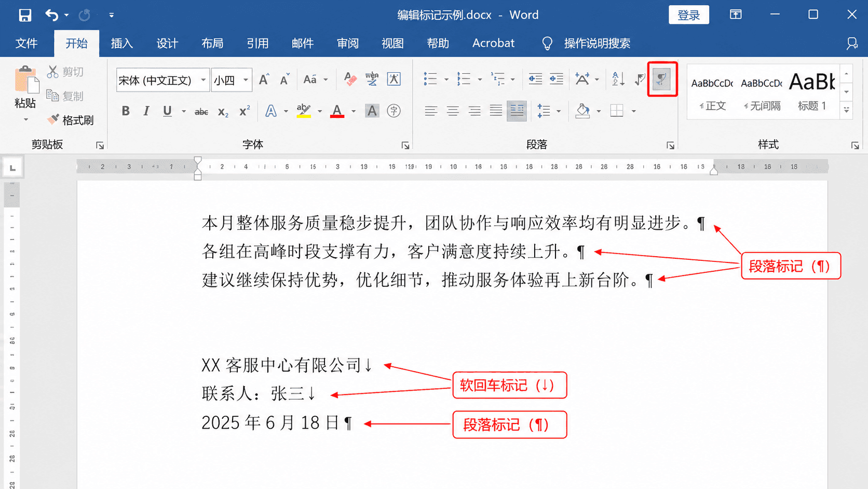868x489 pixels.
Task: Open the highlight color dropdown arrow
Action: 320,111
